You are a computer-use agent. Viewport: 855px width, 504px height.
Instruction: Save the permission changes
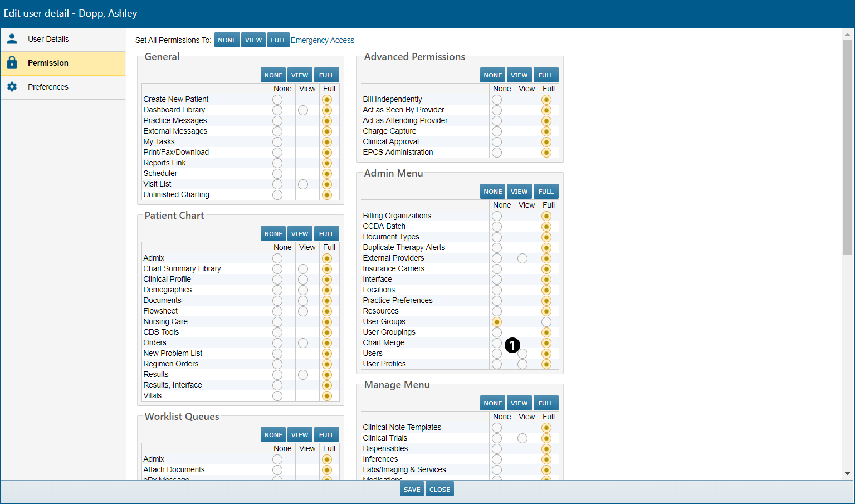(x=412, y=490)
